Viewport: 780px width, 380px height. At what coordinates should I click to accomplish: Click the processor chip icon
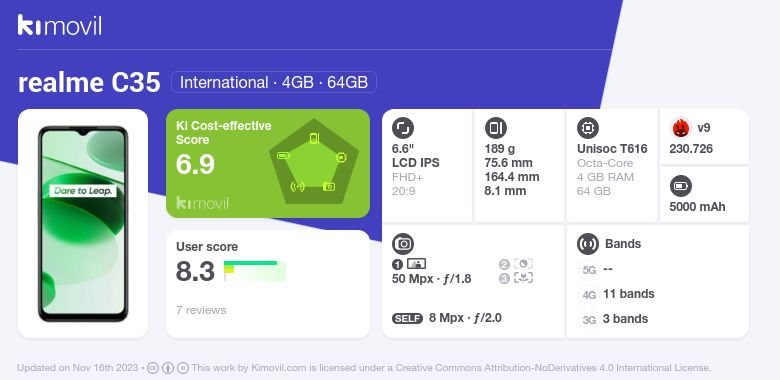click(x=587, y=128)
